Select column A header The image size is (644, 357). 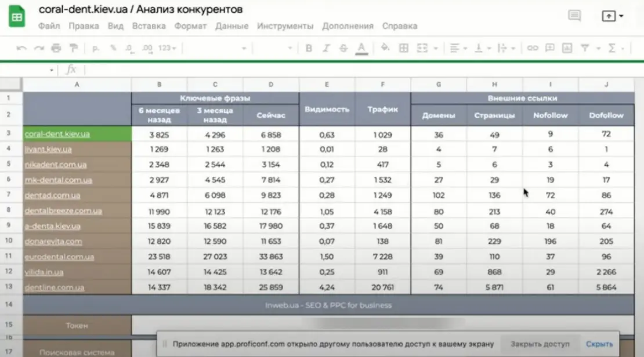click(x=77, y=84)
